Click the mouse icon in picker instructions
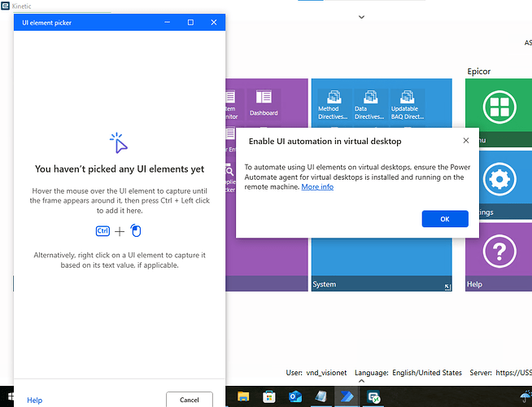Viewport: 532px width, 407px height. [136, 231]
